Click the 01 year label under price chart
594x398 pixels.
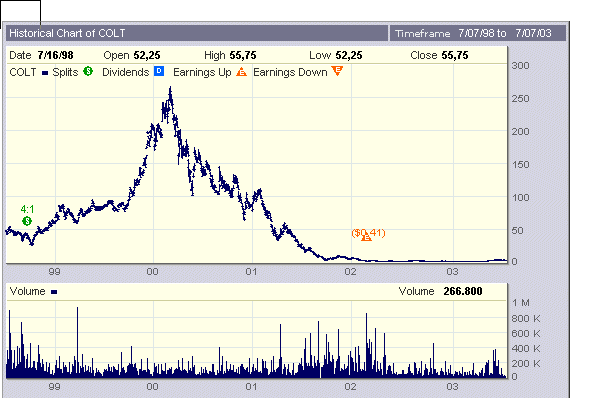point(251,272)
